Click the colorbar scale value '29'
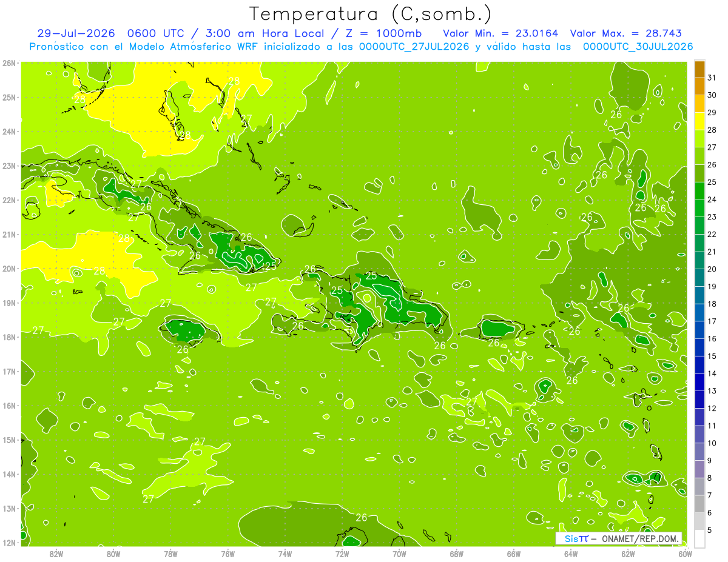728x562 pixels. tap(712, 112)
